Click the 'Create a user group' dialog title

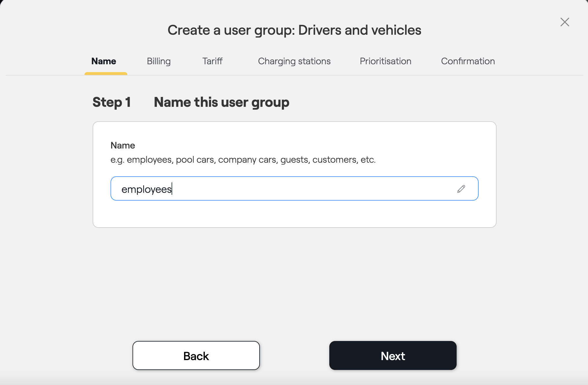coord(294,30)
